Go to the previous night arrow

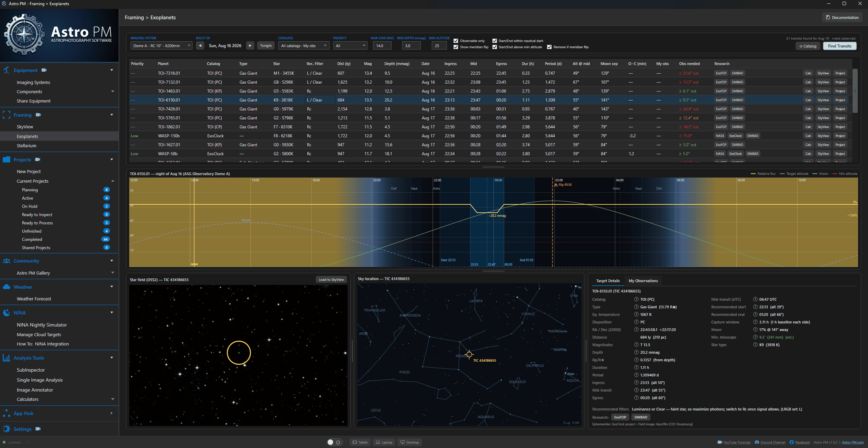(200, 46)
